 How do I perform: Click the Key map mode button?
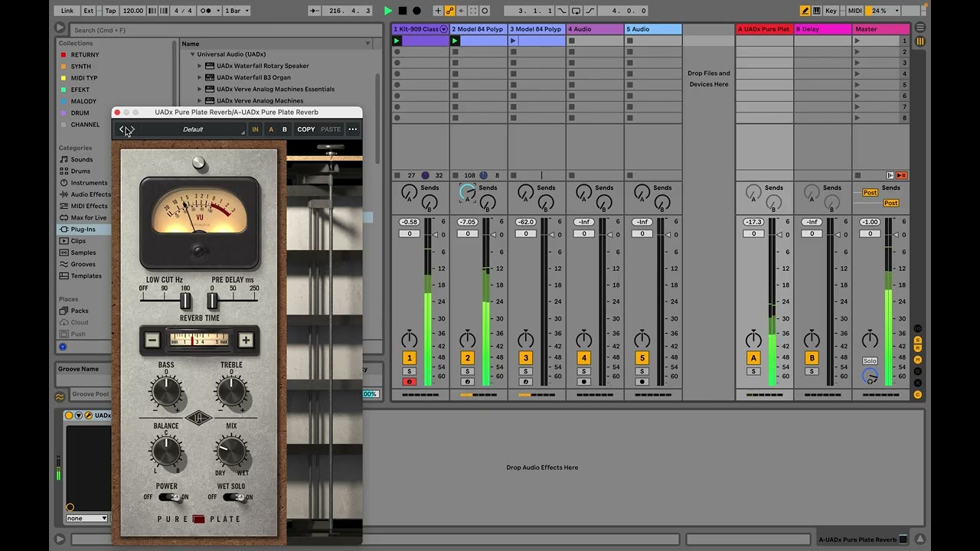pyautogui.click(x=831, y=11)
